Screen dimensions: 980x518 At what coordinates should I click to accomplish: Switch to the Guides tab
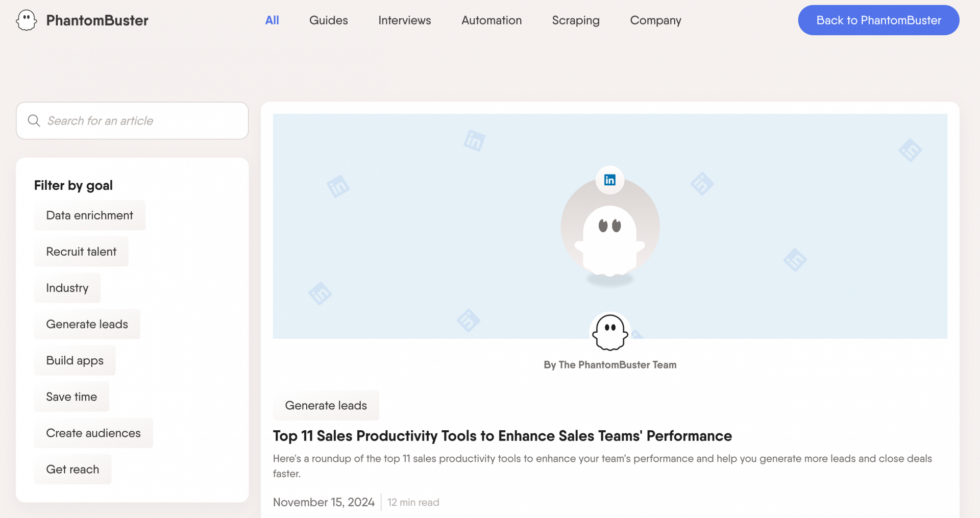pyautogui.click(x=329, y=20)
